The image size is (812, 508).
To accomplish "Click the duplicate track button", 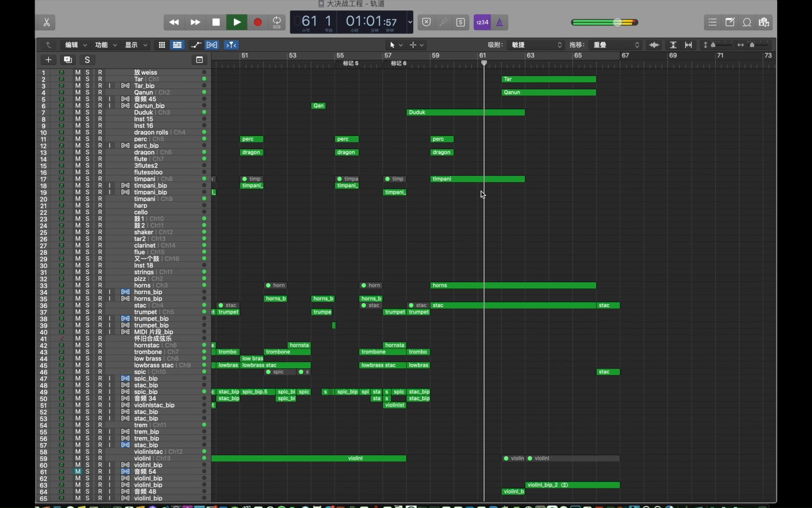I will click(68, 60).
